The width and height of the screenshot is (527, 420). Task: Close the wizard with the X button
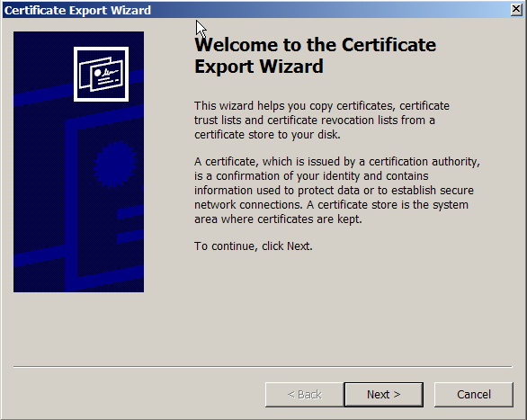point(516,9)
